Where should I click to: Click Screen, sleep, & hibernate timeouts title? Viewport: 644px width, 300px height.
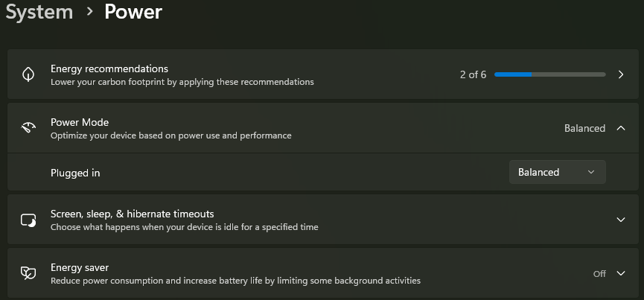132,214
